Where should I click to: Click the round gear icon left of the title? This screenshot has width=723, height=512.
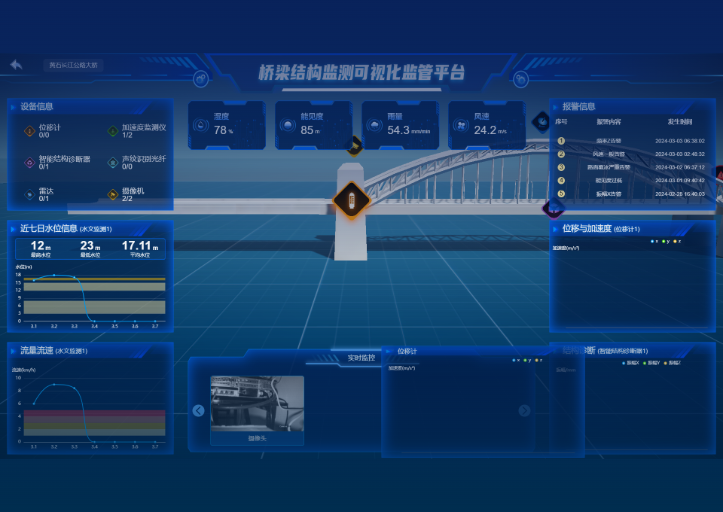click(201, 80)
